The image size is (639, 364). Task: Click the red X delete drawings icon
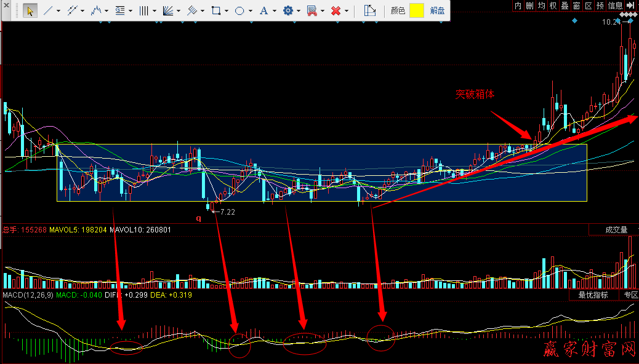(336, 10)
